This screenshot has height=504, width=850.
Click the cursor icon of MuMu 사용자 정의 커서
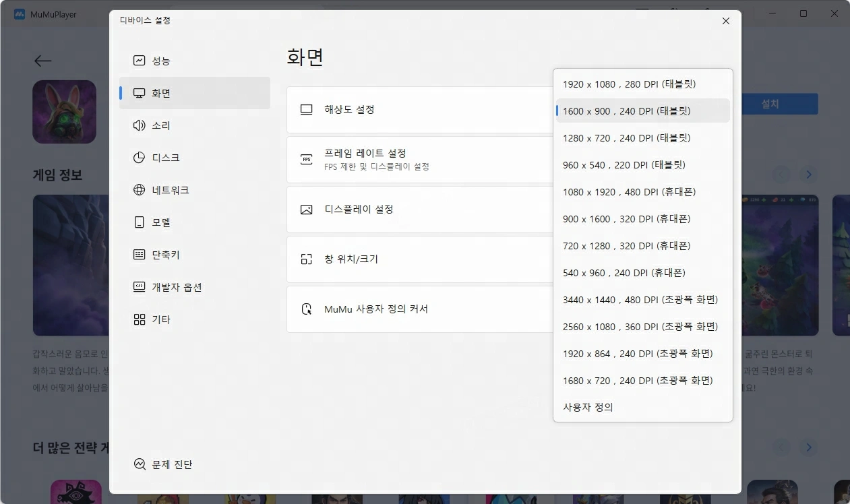(x=307, y=309)
